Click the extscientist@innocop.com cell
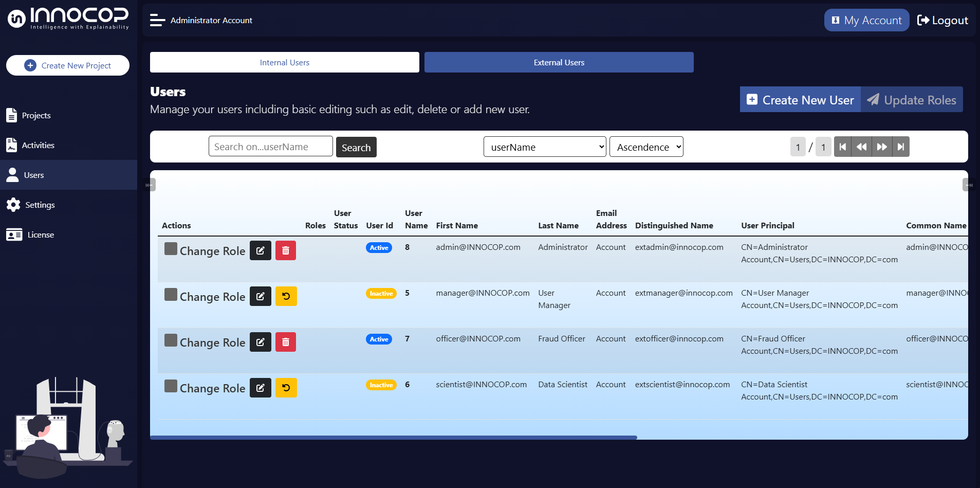 682,385
